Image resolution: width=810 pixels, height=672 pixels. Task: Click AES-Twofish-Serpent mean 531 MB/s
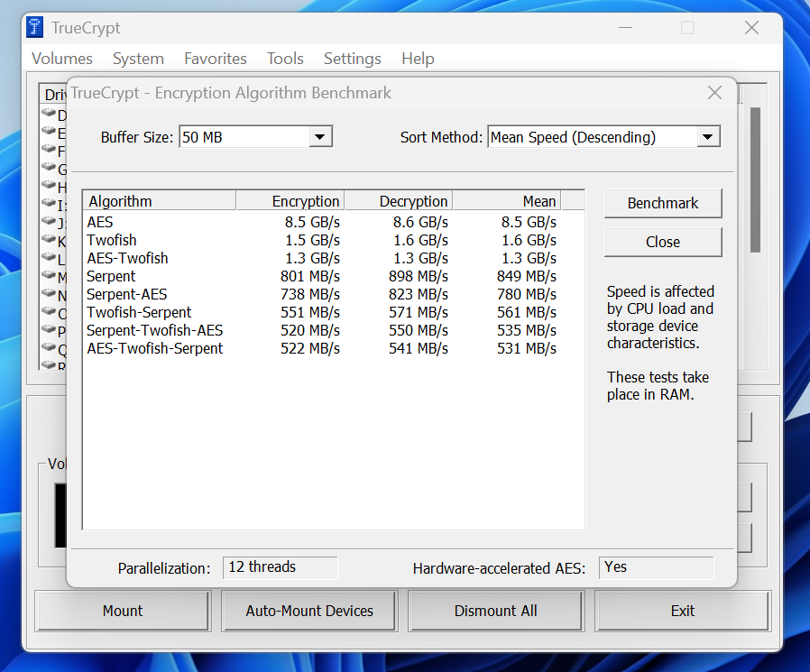pyautogui.click(x=527, y=349)
